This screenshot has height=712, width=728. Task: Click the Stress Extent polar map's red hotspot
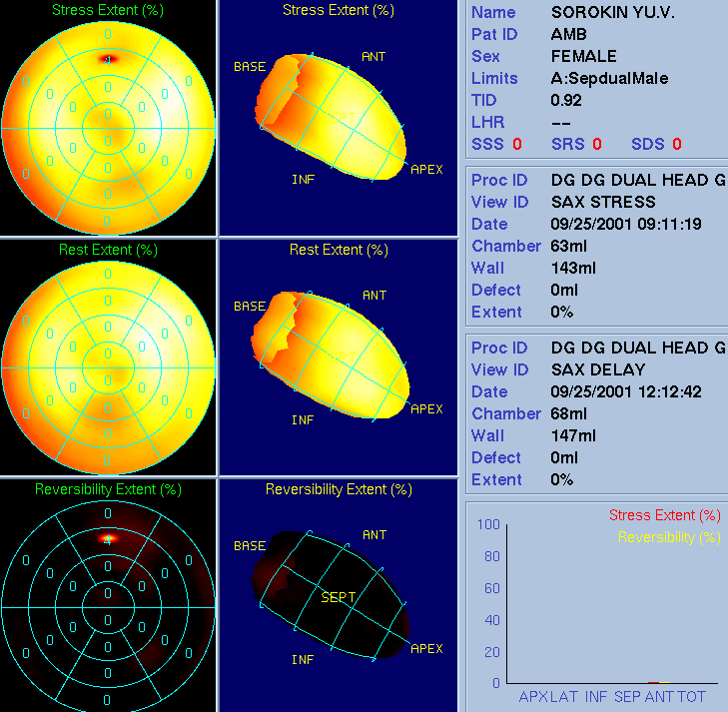[108, 59]
